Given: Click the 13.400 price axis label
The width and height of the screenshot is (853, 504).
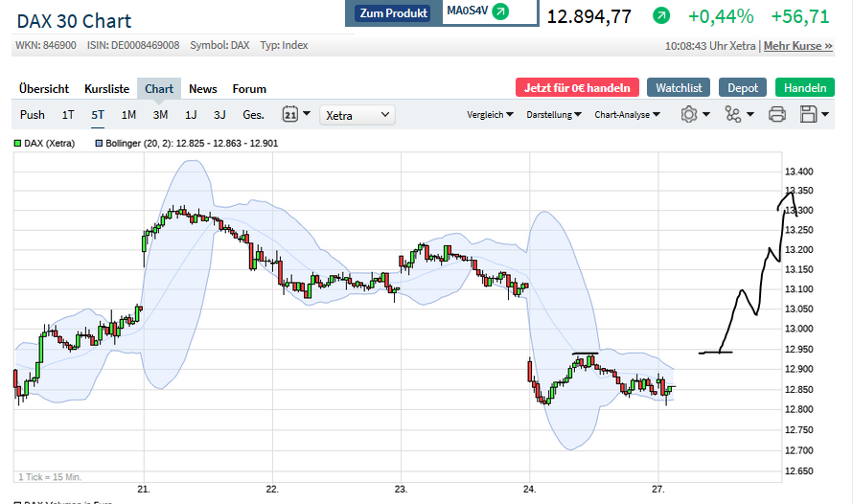Looking at the screenshot, I should click(x=798, y=172).
